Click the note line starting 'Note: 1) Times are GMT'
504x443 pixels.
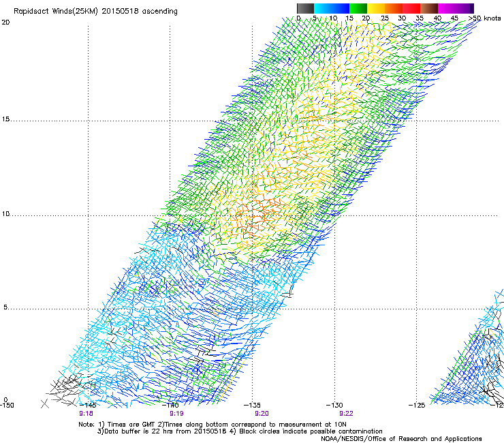click(x=212, y=425)
